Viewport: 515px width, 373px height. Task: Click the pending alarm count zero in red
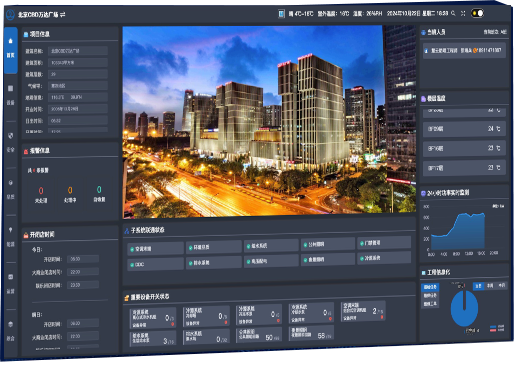[x=41, y=191]
